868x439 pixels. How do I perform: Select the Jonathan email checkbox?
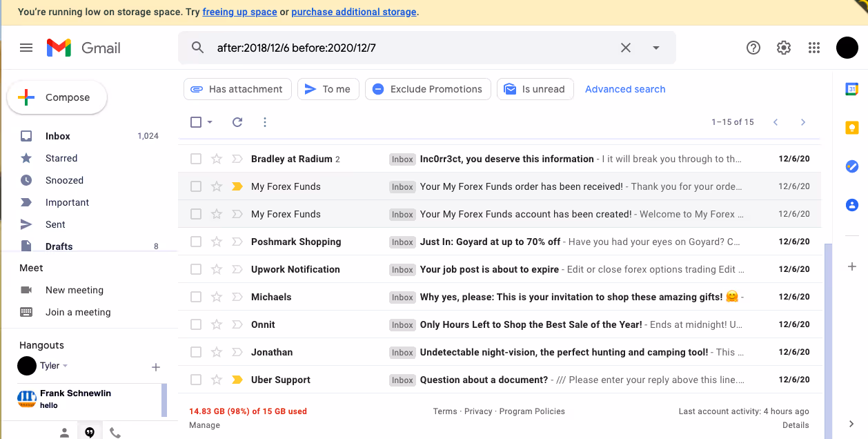point(196,352)
